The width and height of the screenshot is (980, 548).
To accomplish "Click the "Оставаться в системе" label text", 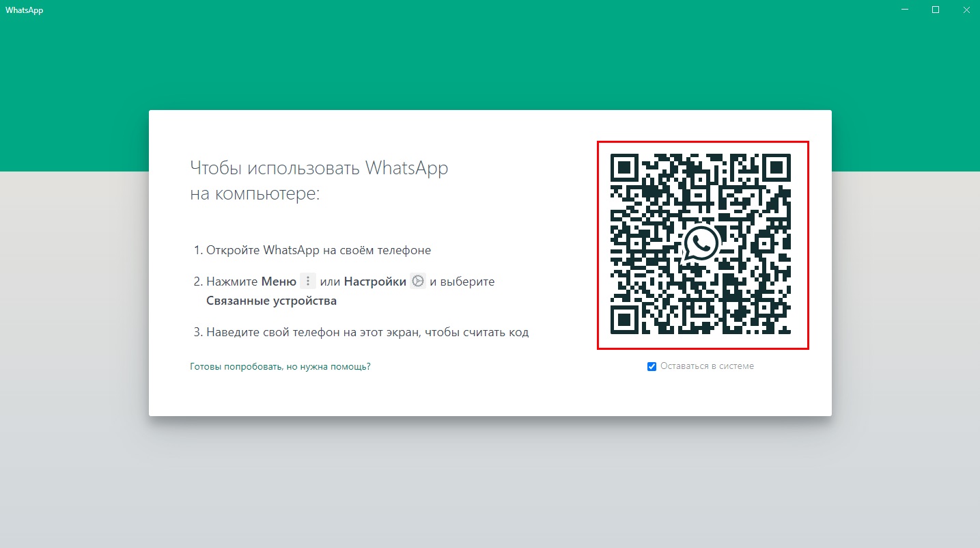I will click(707, 366).
